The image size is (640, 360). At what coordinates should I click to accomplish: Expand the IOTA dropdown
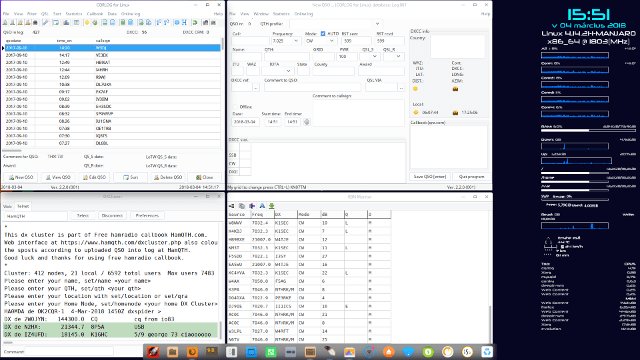point(288,71)
